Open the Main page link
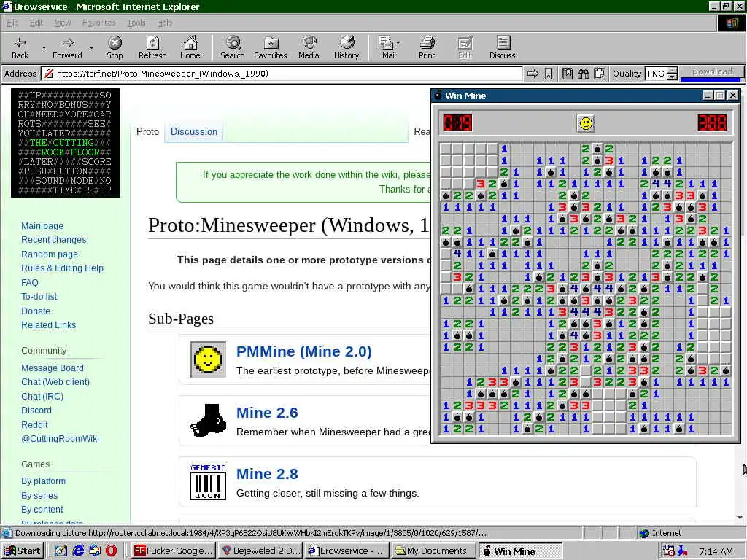This screenshot has height=560, width=747. pyautogui.click(x=42, y=226)
